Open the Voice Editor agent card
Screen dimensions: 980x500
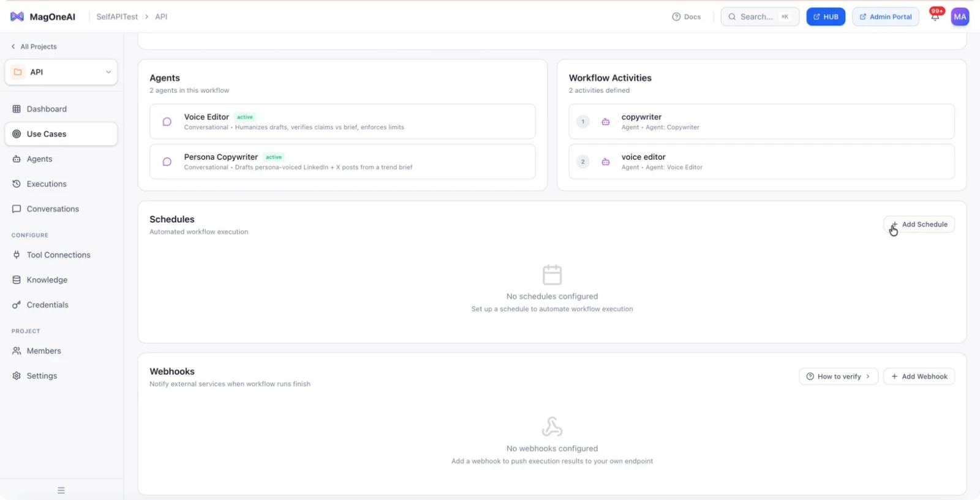pyautogui.click(x=342, y=122)
